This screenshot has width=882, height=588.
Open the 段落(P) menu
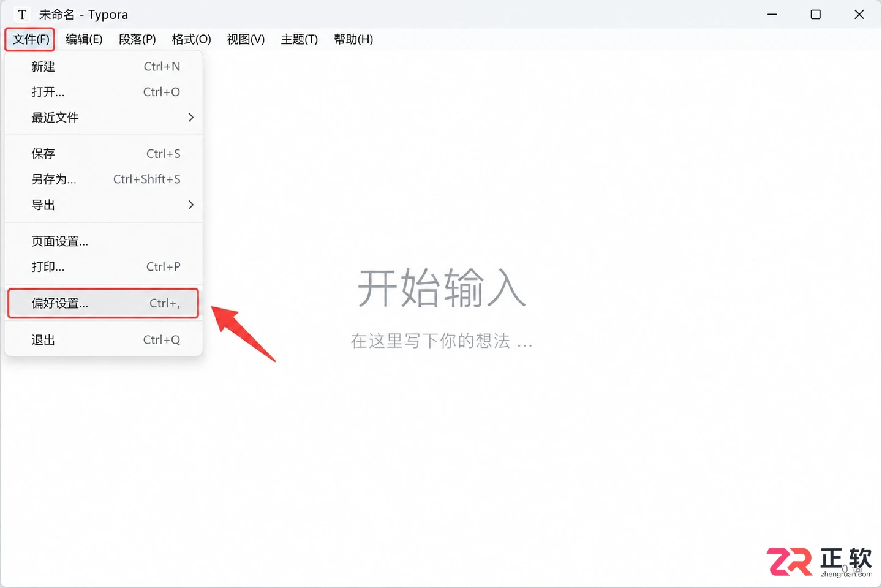(x=137, y=39)
